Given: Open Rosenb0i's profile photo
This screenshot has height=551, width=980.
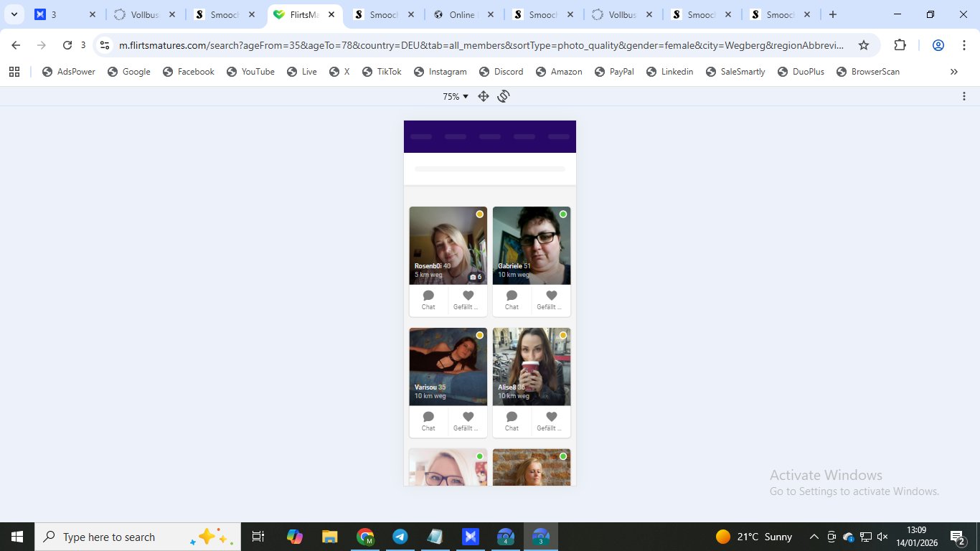Looking at the screenshot, I should (448, 240).
